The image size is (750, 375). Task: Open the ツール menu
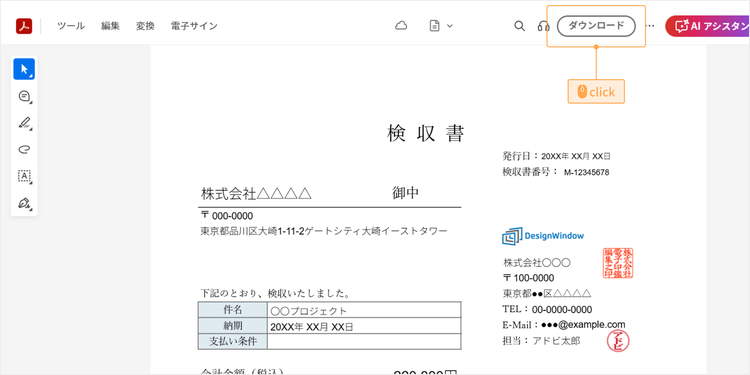(71, 26)
